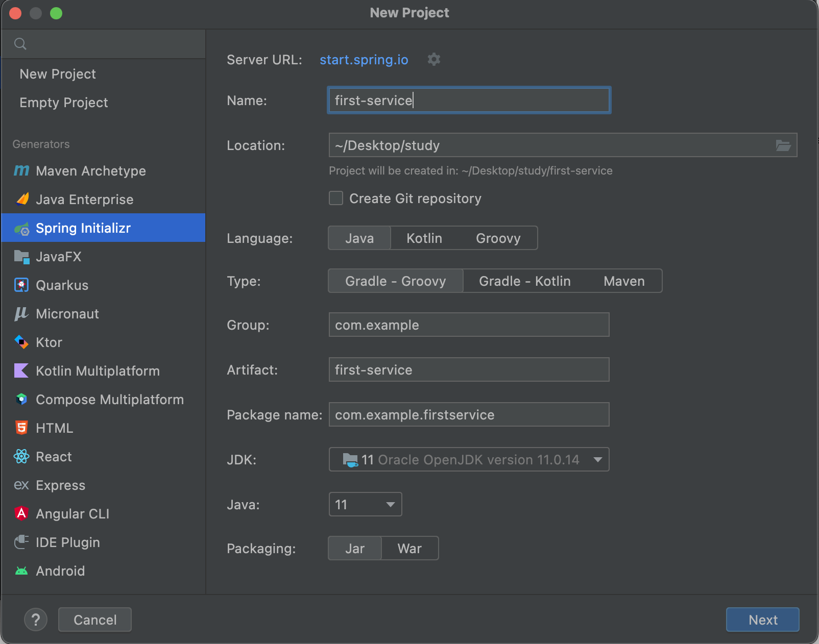Select Java Enterprise generator text
The height and width of the screenshot is (644, 819).
pyautogui.click(x=85, y=200)
